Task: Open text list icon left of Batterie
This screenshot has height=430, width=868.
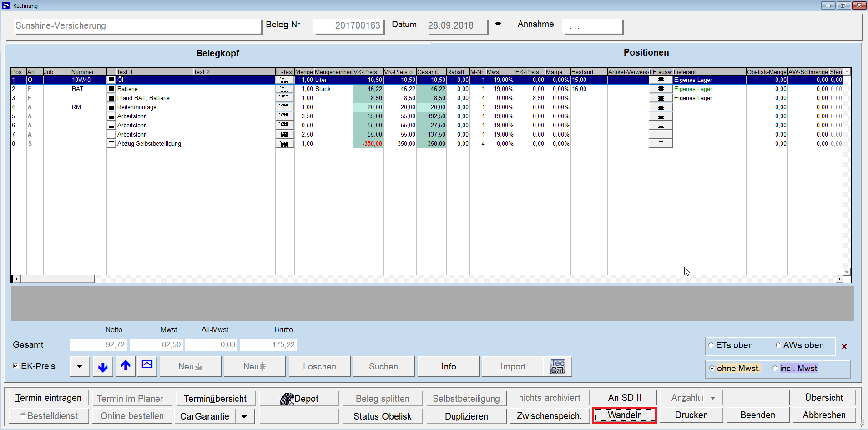Action: [111, 89]
